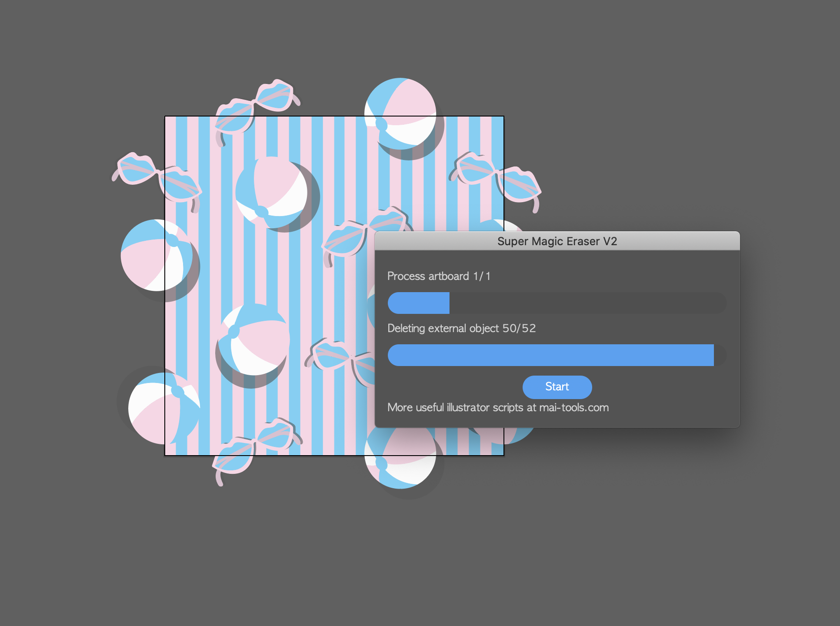Image resolution: width=840 pixels, height=626 pixels.
Task: Click the Process artboard progress bar
Action: tap(557, 303)
